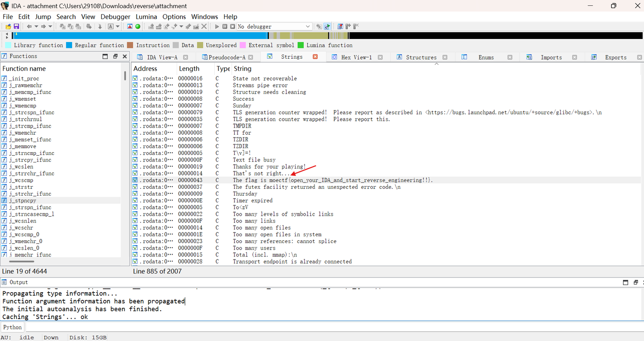
Task: Open the View menu
Action: tap(88, 17)
